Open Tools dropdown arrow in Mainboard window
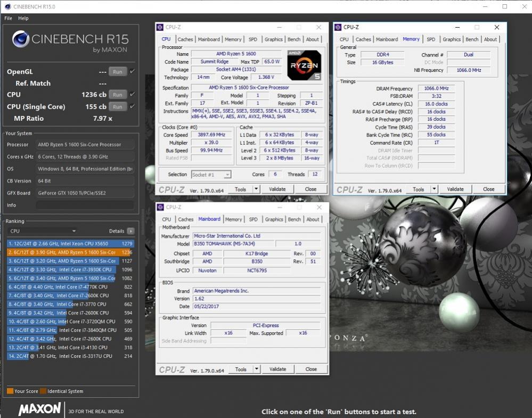The height and width of the screenshot is (418, 532). [257, 369]
